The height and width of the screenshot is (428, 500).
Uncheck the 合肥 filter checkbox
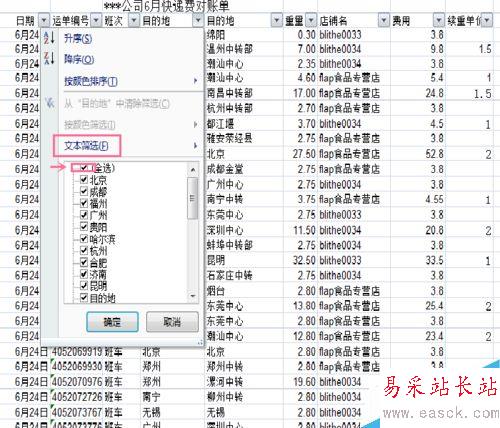(84, 262)
